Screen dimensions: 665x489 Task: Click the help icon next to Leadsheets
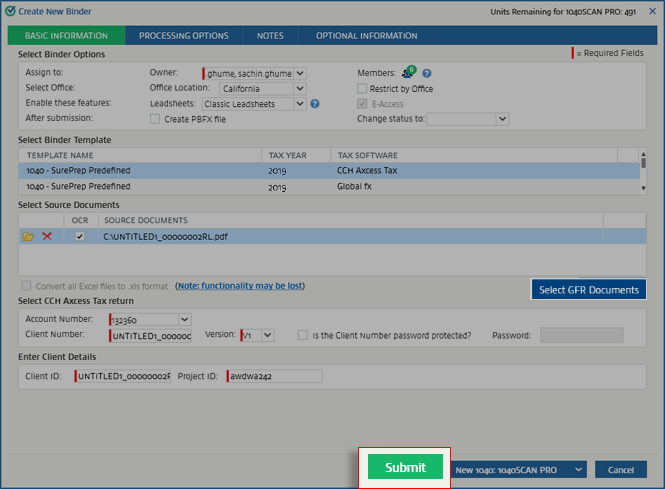315,103
